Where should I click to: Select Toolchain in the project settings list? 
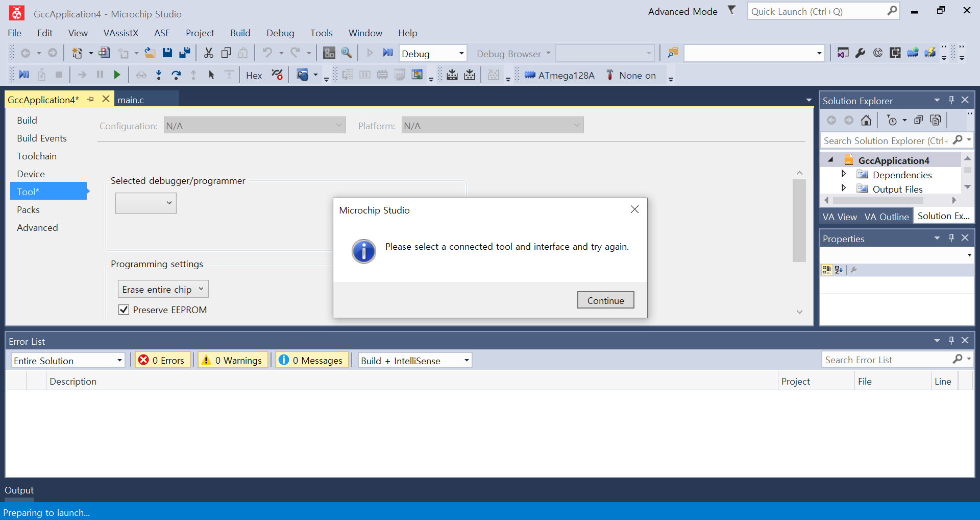[x=37, y=156]
